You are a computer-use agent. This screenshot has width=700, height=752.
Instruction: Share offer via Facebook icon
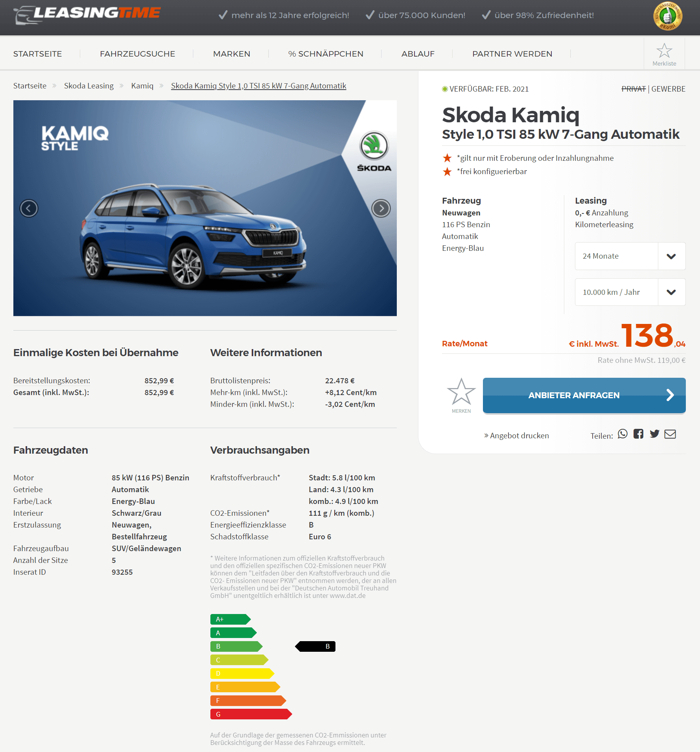coord(638,434)
